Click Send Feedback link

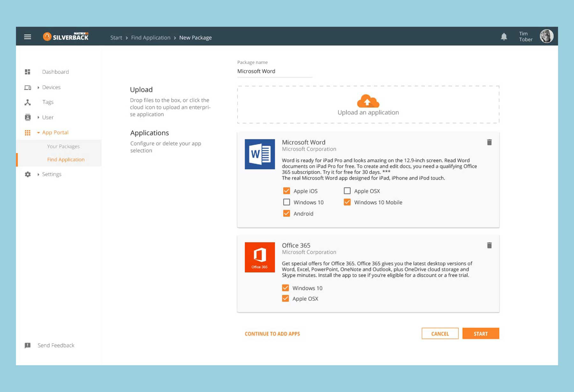pyautogui.click(x=56, y=345)
